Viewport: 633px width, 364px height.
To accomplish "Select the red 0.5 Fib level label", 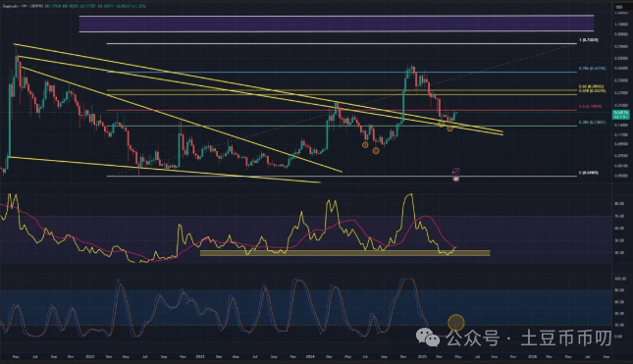I will [x=590, y=107].
